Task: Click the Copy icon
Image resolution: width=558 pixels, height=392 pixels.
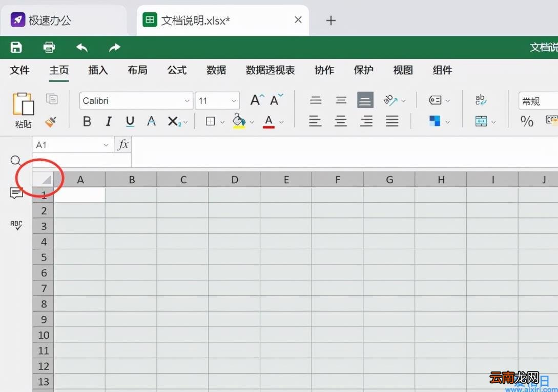Action: click(x=52, y=99)
